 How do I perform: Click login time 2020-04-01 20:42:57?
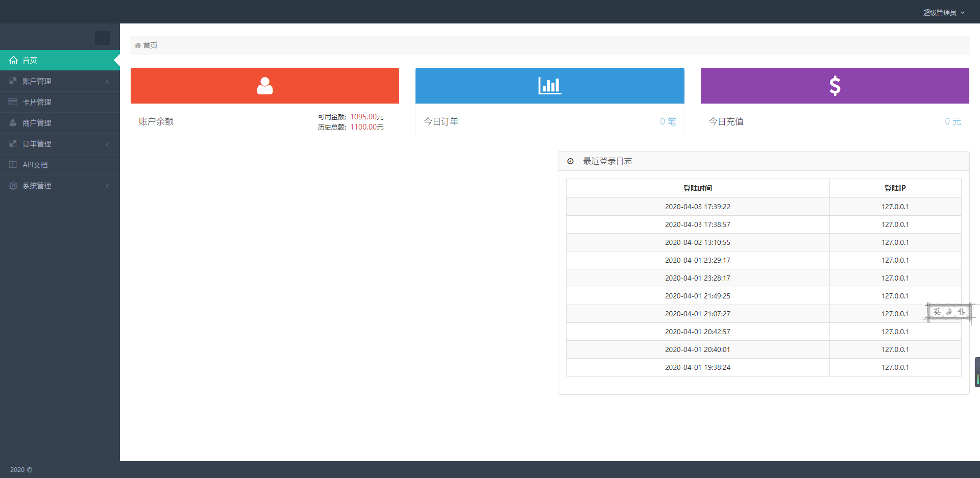698,332
